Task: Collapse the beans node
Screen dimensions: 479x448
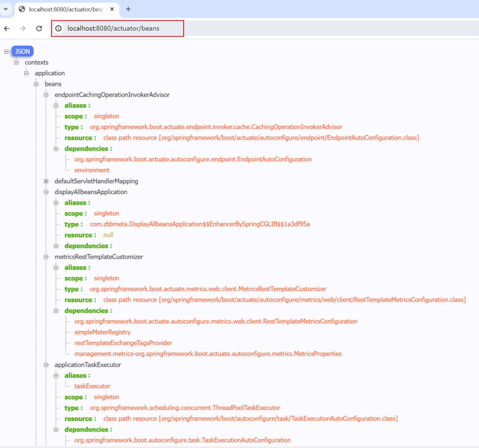Action: (36, 84)
